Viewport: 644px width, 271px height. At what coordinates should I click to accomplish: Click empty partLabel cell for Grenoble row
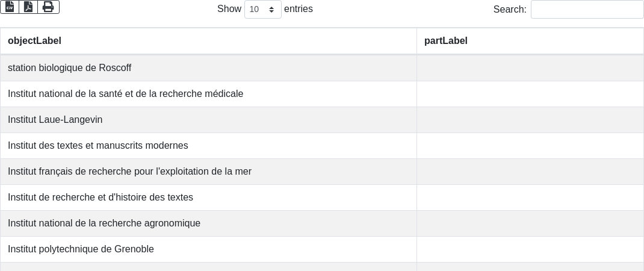pos(530,249)
